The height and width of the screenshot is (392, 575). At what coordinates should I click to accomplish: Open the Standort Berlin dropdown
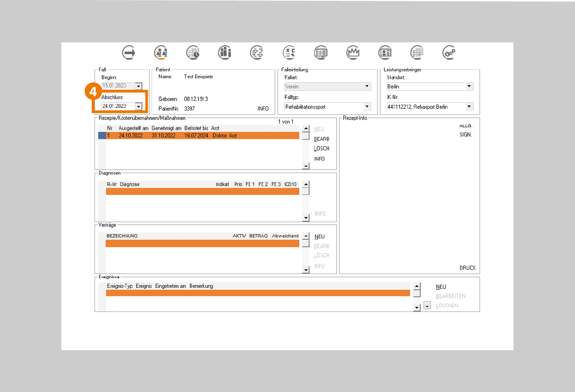[469, 87]
